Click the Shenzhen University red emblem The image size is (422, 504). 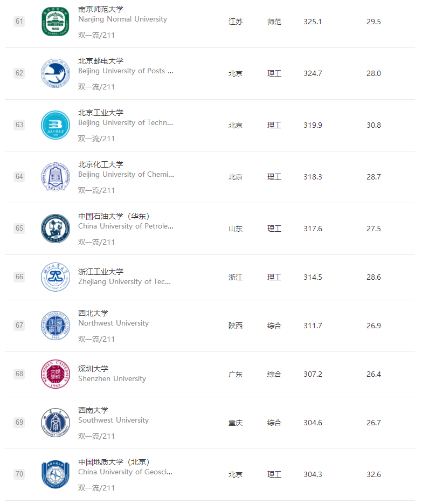point(56,375)
